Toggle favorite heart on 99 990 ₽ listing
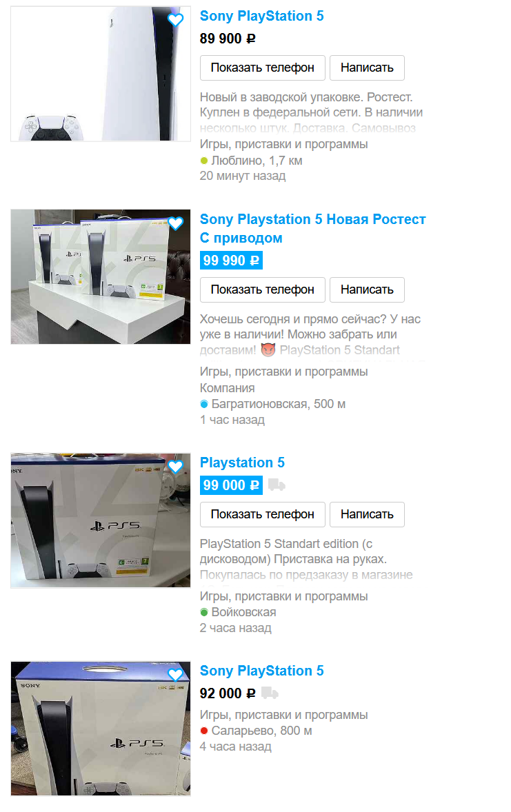Image resolution: width=511 pixels, height=812 pixels. pos(176,224)
